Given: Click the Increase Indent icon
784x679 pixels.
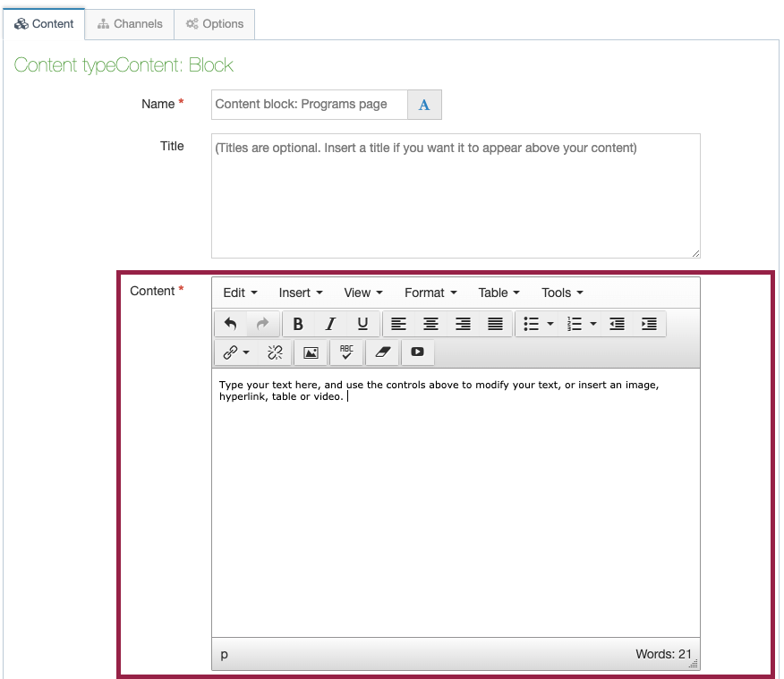Looking at the screenshot, I should pyautogui.click(x=649, y=324).
